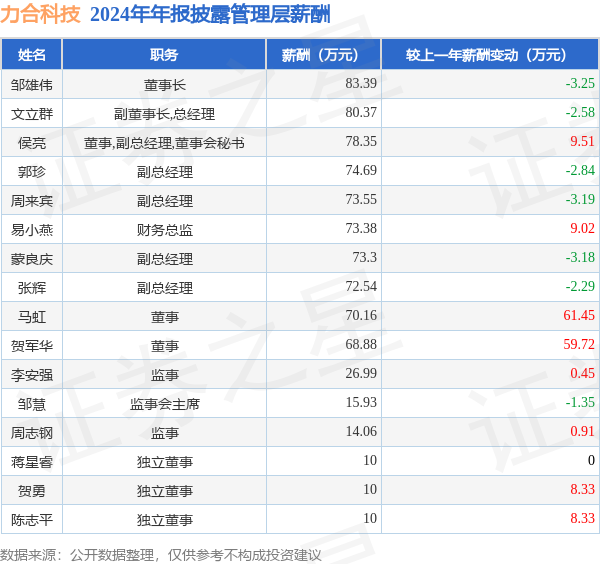Click salary change value 0.91

[x=582, y=432]
